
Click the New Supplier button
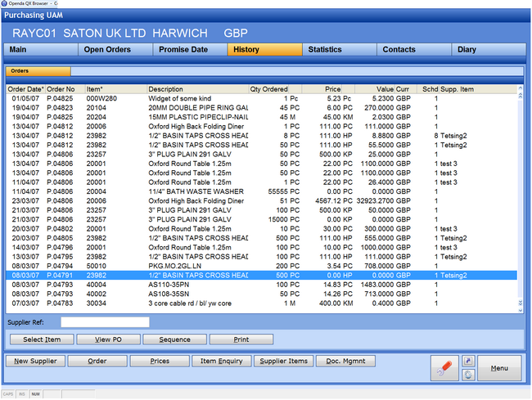(x=35, y=361)
